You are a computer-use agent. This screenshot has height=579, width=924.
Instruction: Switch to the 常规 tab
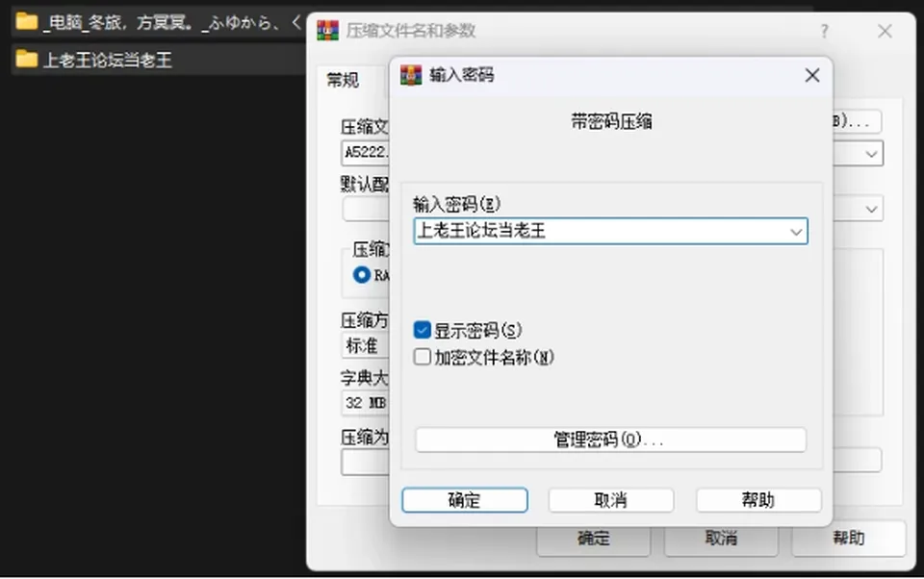343,80
